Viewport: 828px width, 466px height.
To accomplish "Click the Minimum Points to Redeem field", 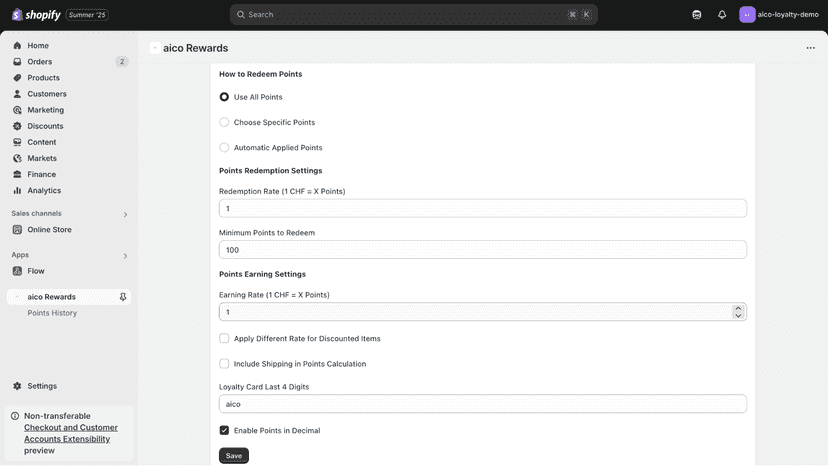I will 483,250.
